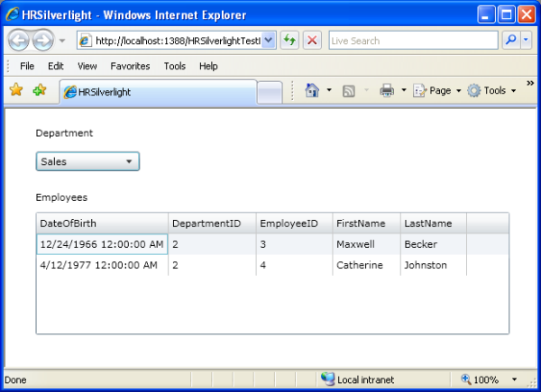541x392 pixels.
Task: Click the Catherine first name cell
Action: (x=366, y=265)
